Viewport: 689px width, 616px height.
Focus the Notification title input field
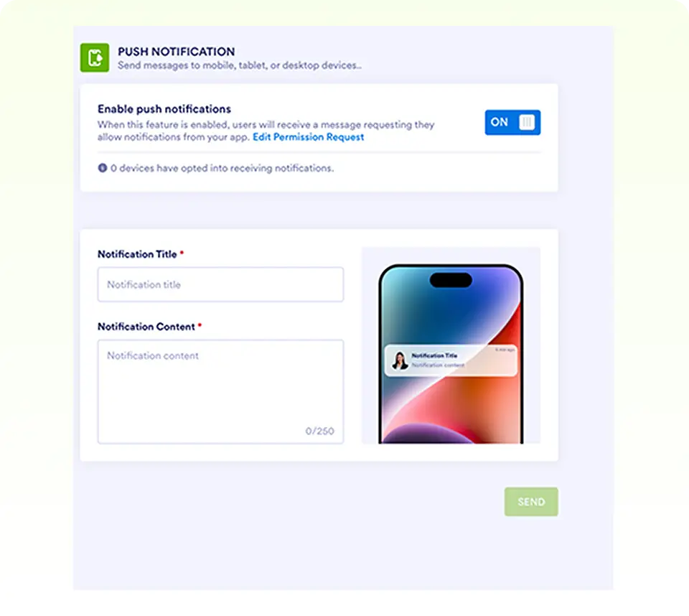pyautogui.click(x=220, y=284)
